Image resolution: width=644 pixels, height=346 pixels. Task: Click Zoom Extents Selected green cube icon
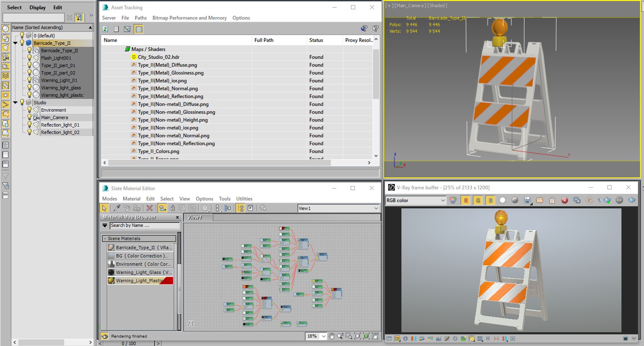pyautogui.click(x=366, y=336)
